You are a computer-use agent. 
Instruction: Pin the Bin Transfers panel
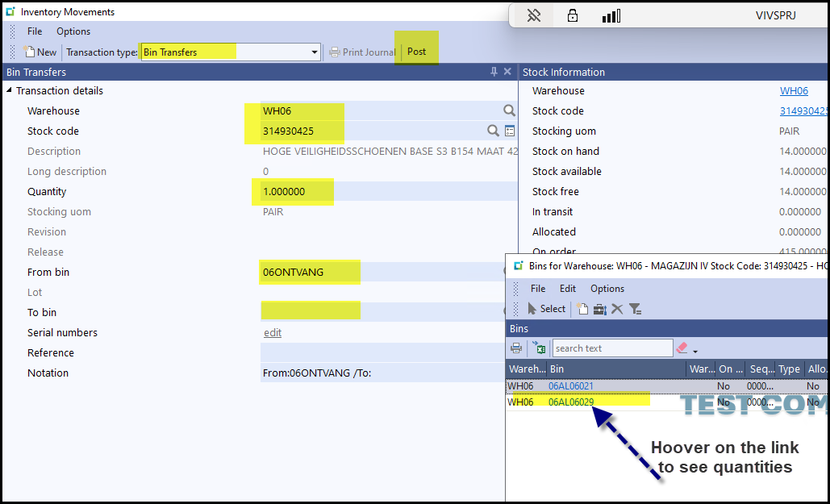494,72
